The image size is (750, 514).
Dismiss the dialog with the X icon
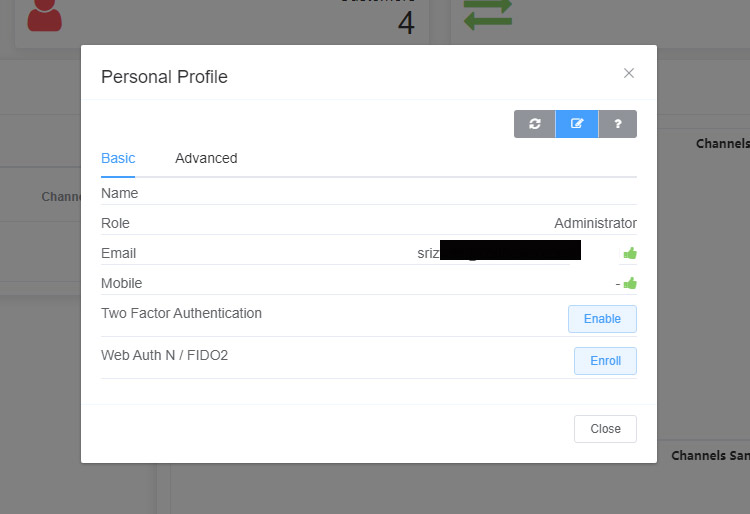[x=629, y=73]
